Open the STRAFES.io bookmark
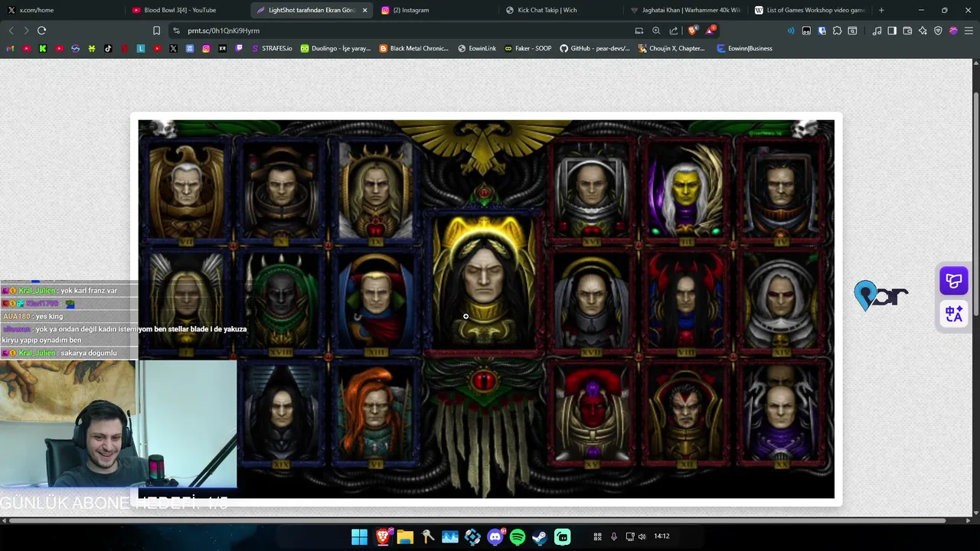 point(272,48)
